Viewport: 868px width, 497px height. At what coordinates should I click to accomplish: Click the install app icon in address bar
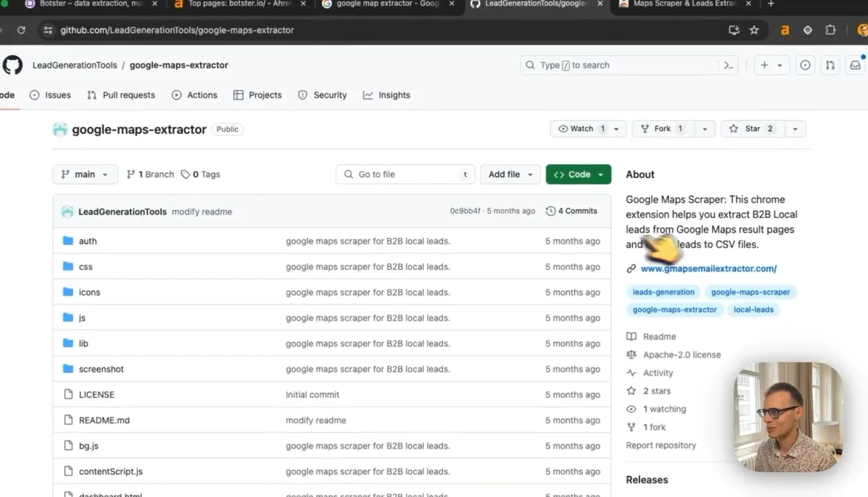[x=734, y=30]
